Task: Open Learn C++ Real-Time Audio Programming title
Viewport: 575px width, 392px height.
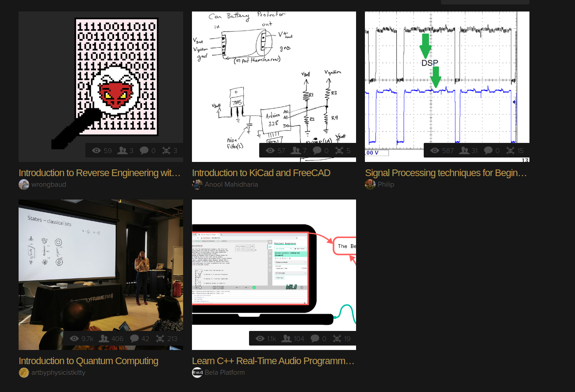Action: coord(273,361)
